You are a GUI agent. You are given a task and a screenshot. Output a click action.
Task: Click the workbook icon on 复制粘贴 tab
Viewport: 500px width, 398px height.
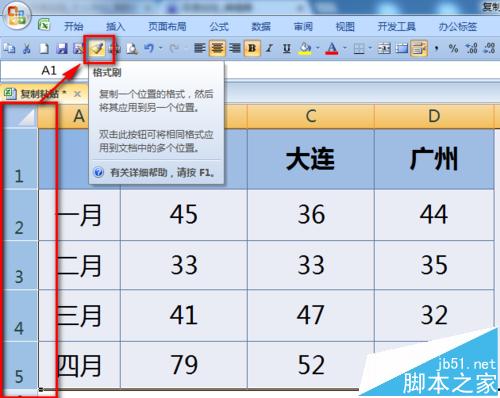coord(10,93)
